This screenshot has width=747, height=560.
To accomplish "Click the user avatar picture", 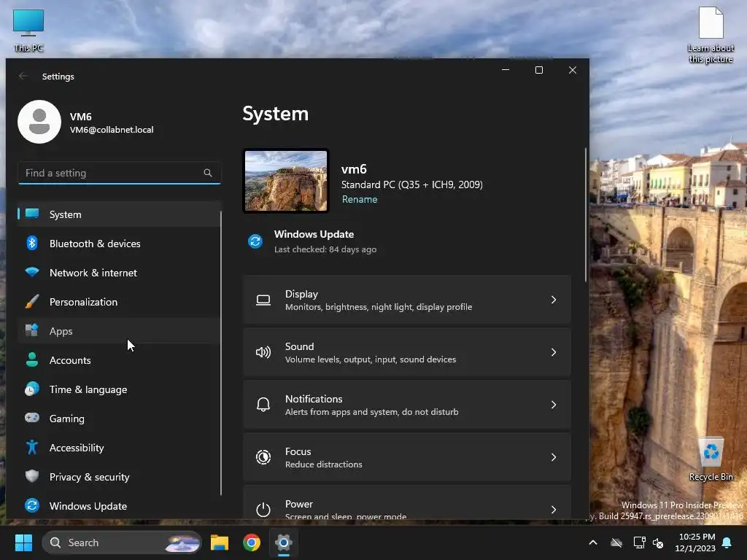I will pyautogui.click(x=39, y=122).
